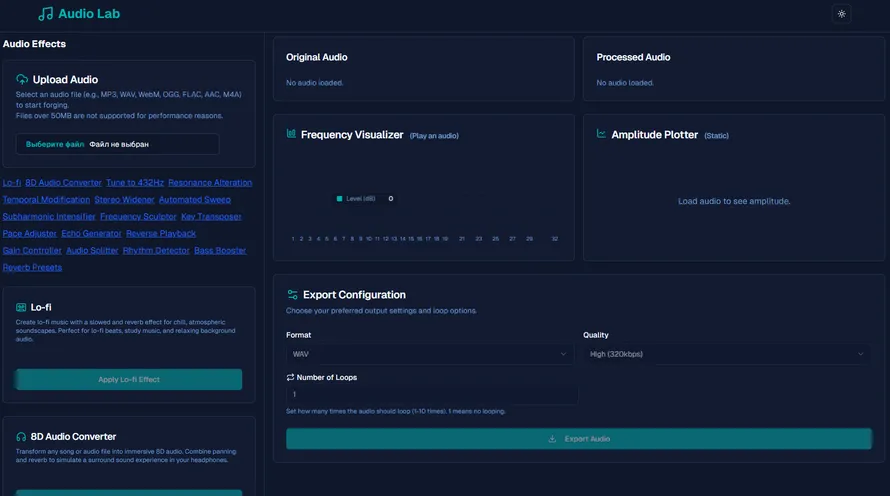
Task: Click the Upload Audio cloud icon
Action: (22, 79)
